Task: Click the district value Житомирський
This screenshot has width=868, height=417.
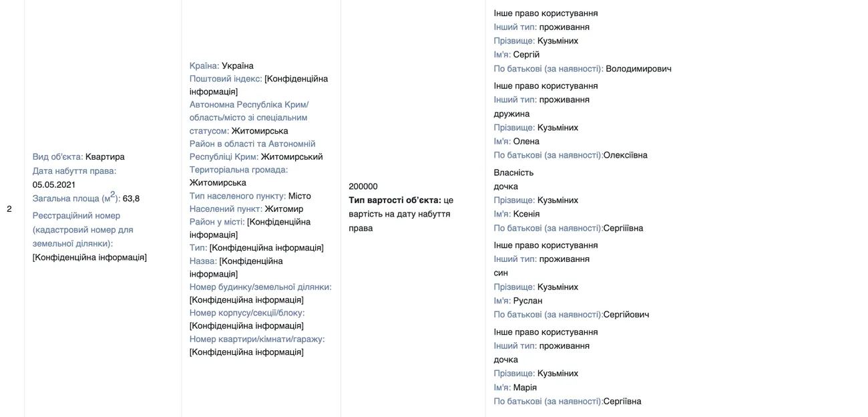Action: point(291,157)
